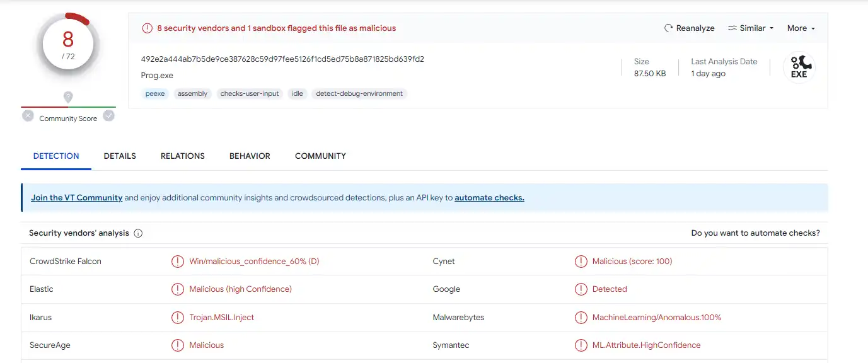The width and height of the screenshot is (868, 363).
Task: Click the red alert icon in the malicious banner
Action: tap(147, 28)
